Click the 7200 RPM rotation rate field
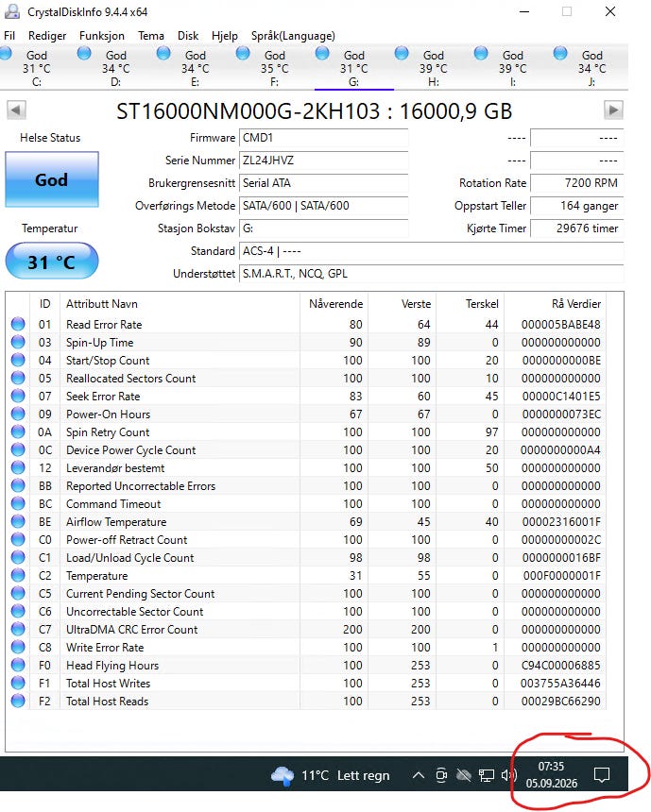Screen dimensions: 651x812 [577, 183]
